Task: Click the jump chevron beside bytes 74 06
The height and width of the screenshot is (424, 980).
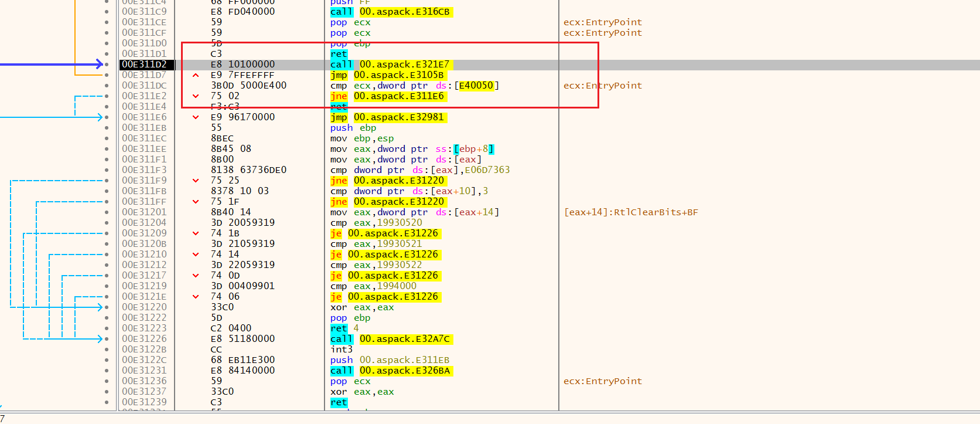Action: click(x=196, y=297)
